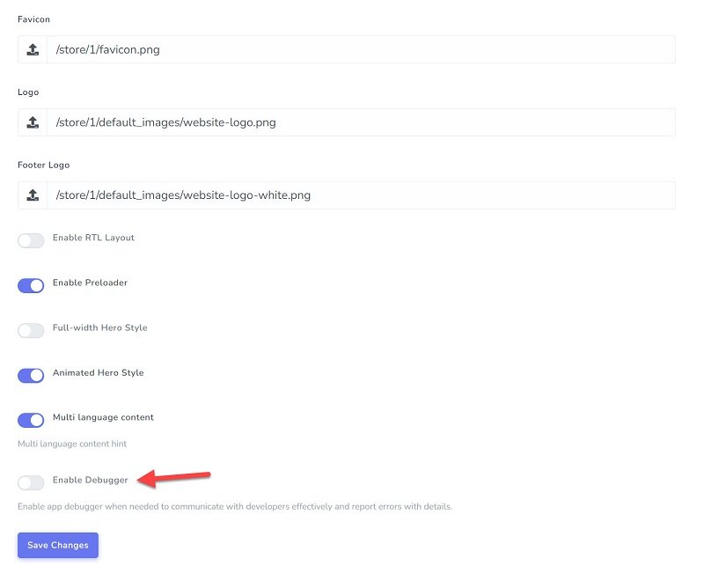Switch on Full-width Hero Style toggle
The width and height of the screenshot is (704, 588).
coord(31,330)
